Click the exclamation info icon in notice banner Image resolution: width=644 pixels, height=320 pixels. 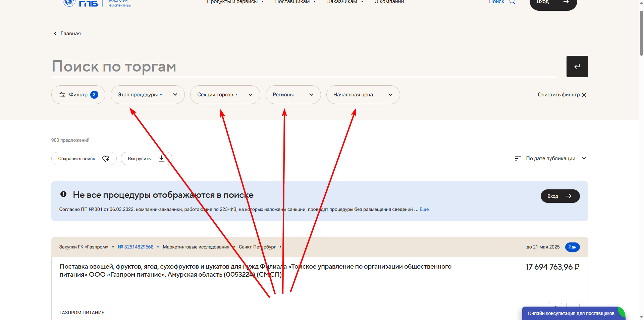point(63,194)
